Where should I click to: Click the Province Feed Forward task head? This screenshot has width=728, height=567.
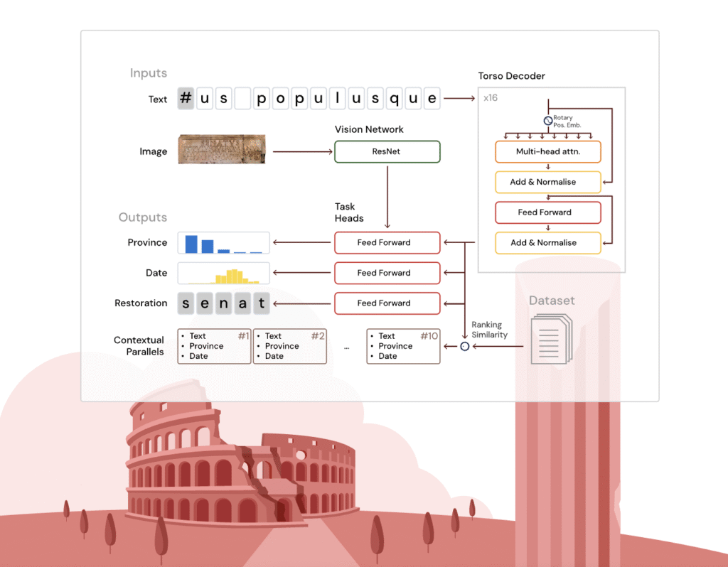pyautogui.click(x=387, y=242)
